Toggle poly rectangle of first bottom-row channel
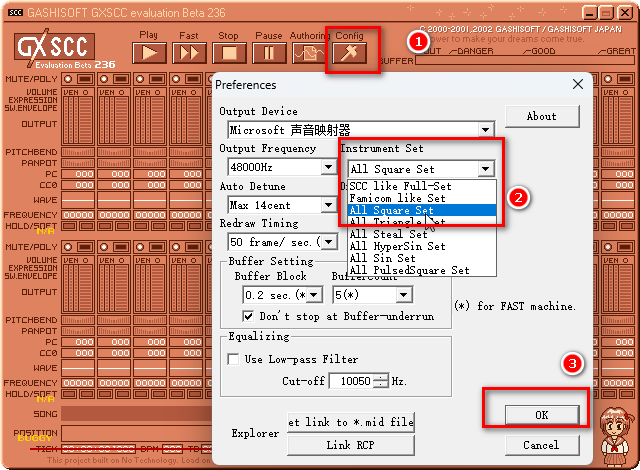640x470 pixels. click(85, 247)
